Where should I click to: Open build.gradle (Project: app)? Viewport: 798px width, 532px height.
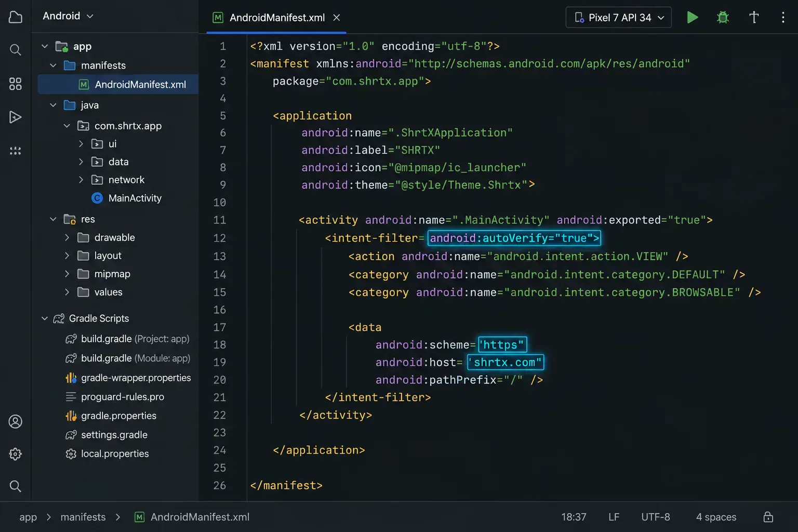[x=127, y=339]
